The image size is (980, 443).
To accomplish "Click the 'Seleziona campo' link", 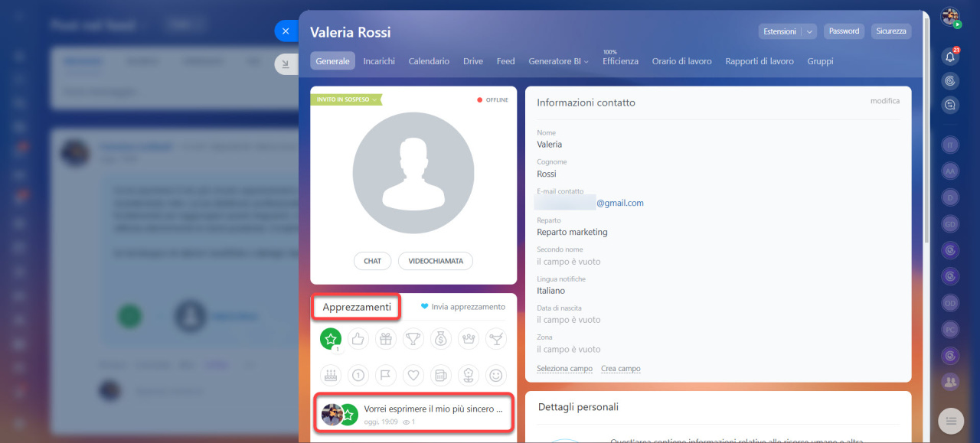I will coord(564,369).
